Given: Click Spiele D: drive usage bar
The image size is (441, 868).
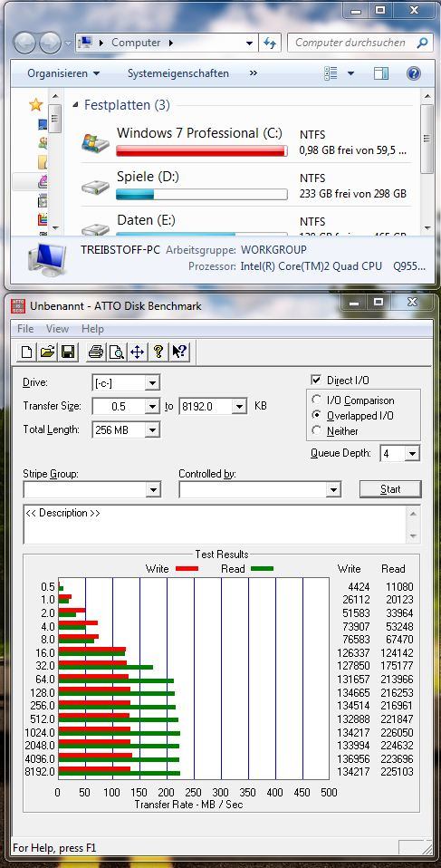Looking at the screenshot, I should click(201, 194).
